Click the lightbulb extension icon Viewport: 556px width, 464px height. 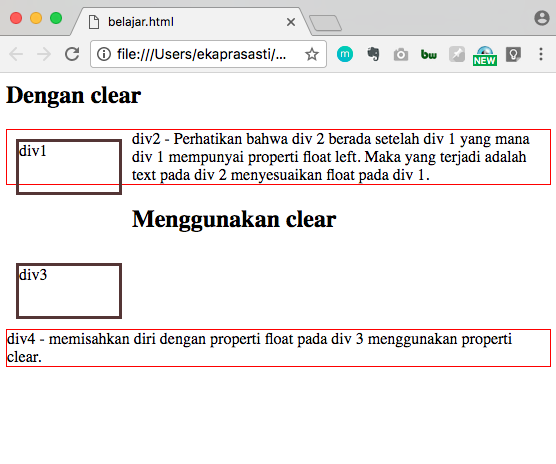[513, 54]
